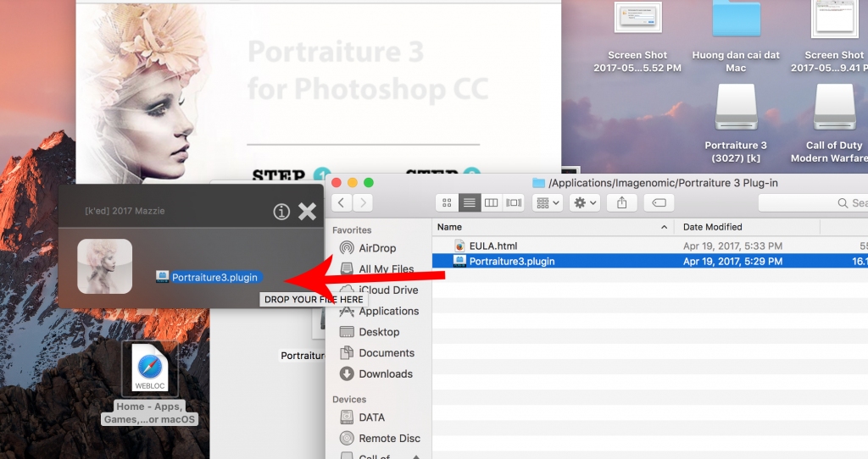Eject the Call of Duty disk in sidebar
868x459 pixels.
point(415,456)
